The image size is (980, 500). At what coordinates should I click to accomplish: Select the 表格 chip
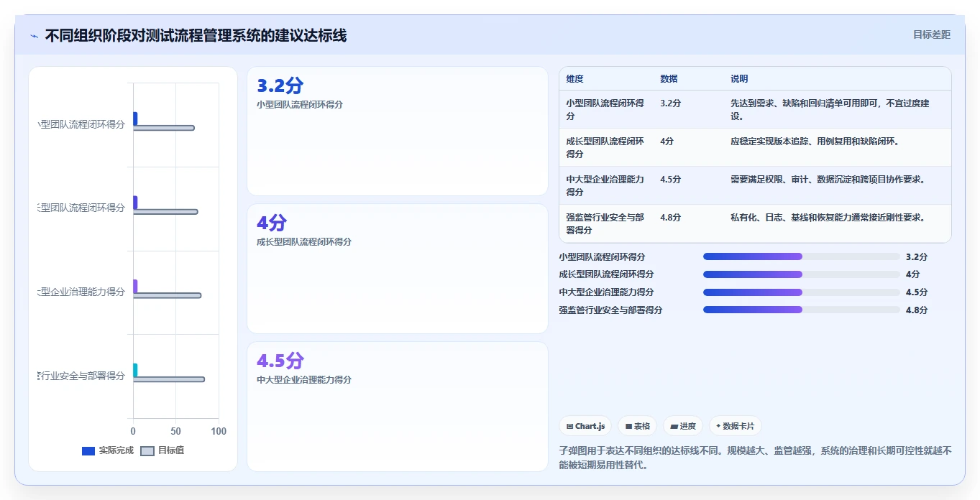(637, 426)
